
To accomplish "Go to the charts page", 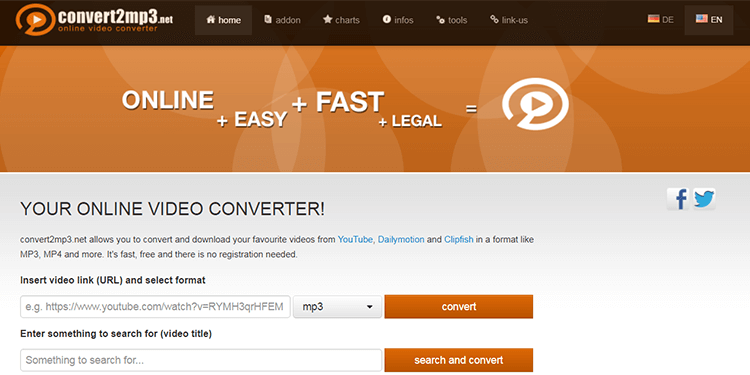I will [341, 20].
